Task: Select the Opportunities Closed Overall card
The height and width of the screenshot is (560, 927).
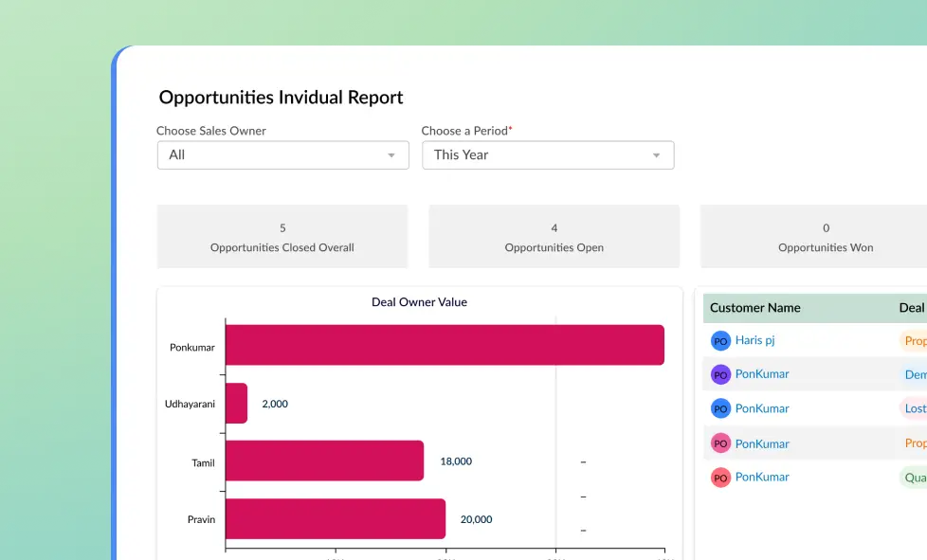Action: tap(282, 237)
